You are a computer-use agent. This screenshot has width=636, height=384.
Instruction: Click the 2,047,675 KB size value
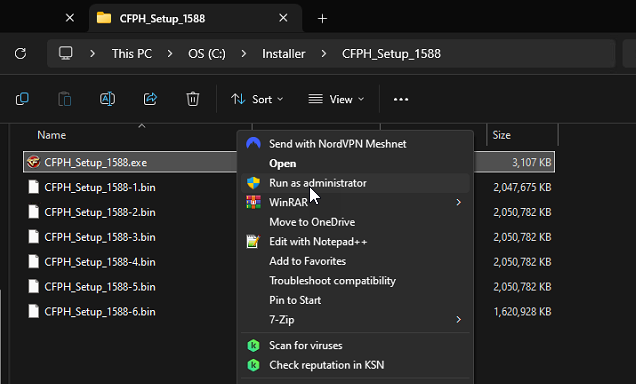[x=522, y=187]
